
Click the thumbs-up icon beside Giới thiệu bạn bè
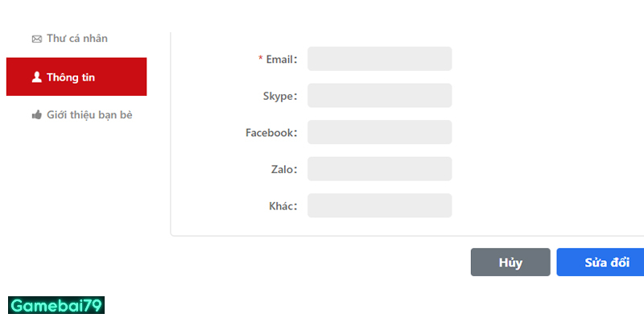(36, 115)
